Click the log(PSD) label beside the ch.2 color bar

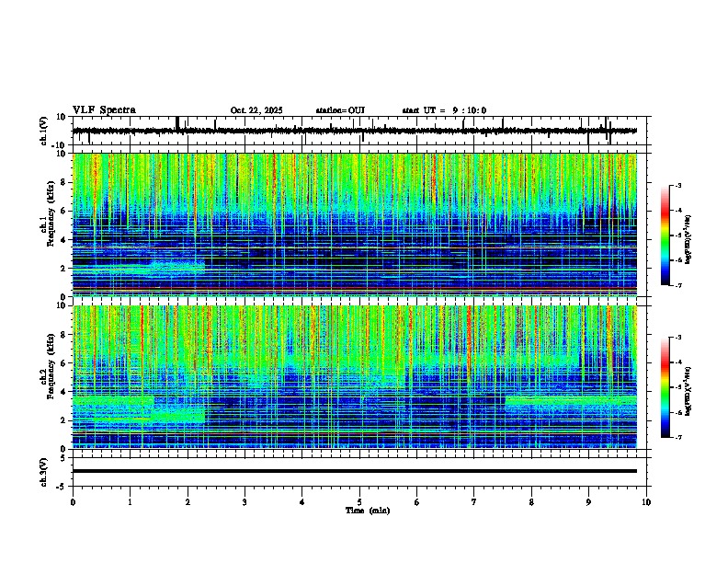coord(688,392)
